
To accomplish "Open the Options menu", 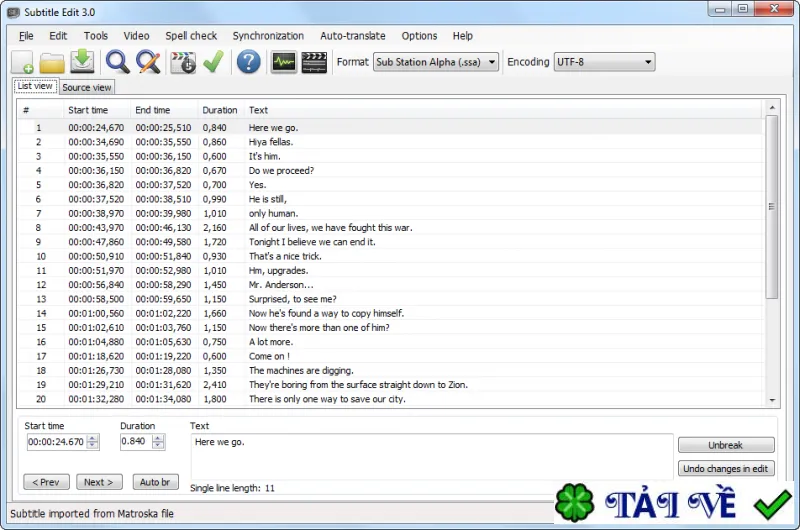I will click(419, 36).
